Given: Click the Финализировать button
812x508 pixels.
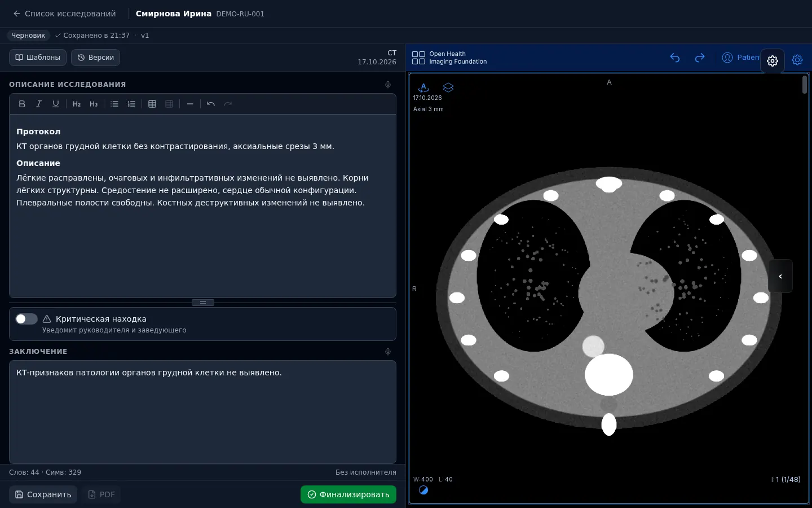Looking at the screenshot, I should (348, 494).
